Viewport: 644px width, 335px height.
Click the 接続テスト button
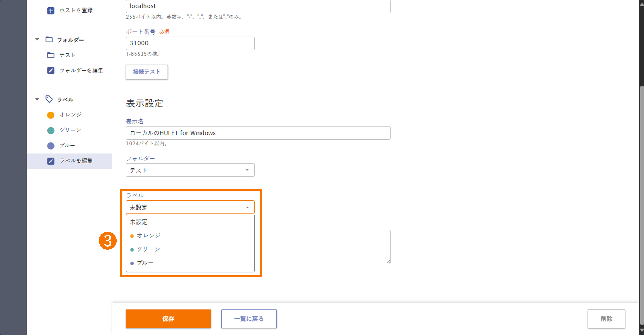point(147,72)
